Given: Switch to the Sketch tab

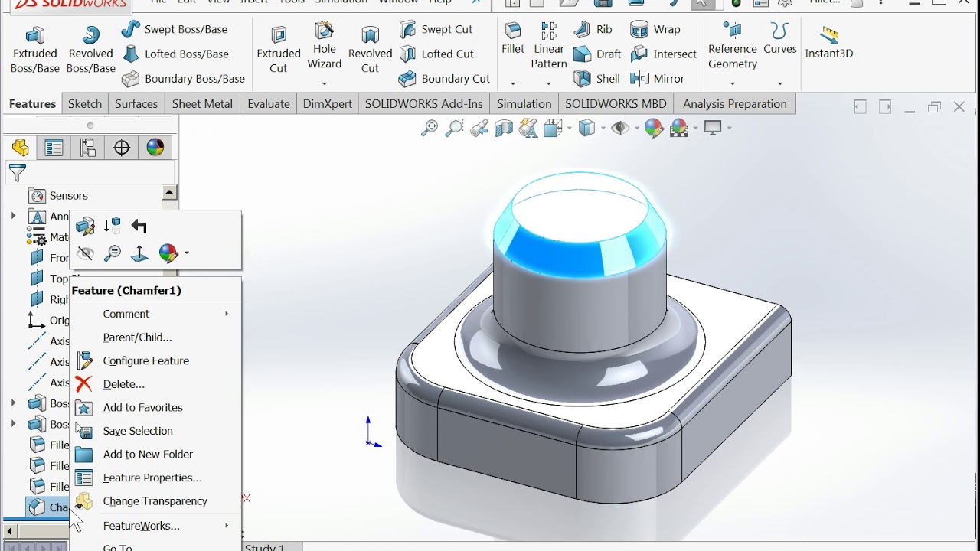Looking at the screenshot, I should click(x=85, y=104).
